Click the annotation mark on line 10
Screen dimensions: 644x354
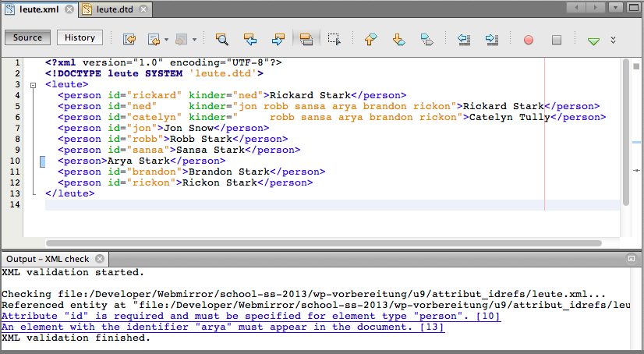click(42, 161)
